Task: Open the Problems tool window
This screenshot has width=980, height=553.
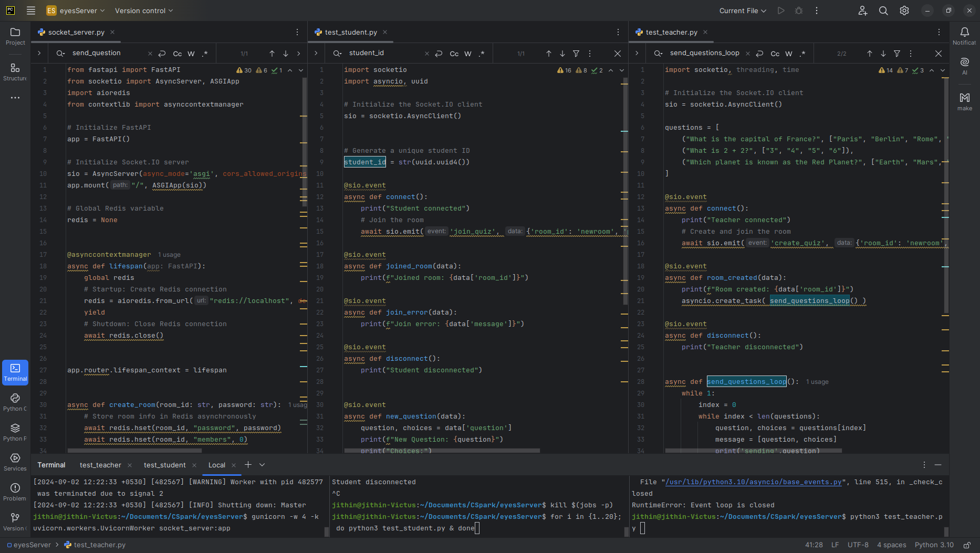Action: pyautogui.click(x=15, y=492)
